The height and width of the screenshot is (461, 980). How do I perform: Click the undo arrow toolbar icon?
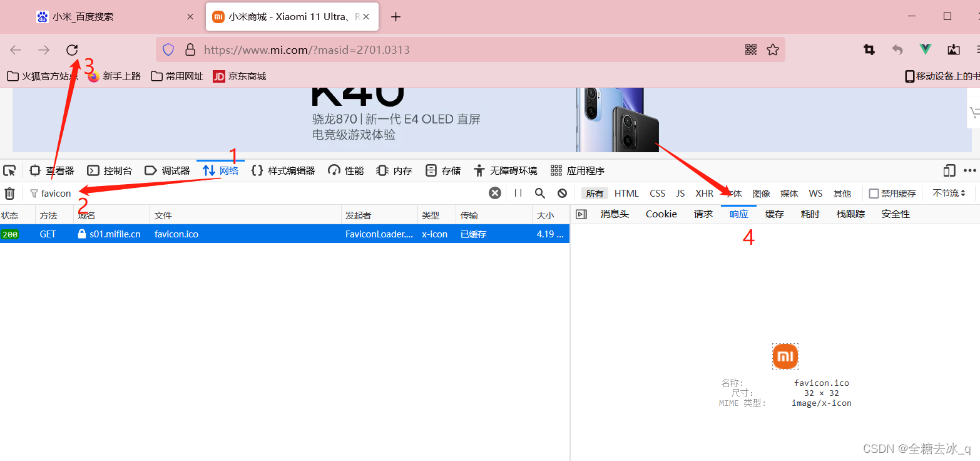coord(897,49)
